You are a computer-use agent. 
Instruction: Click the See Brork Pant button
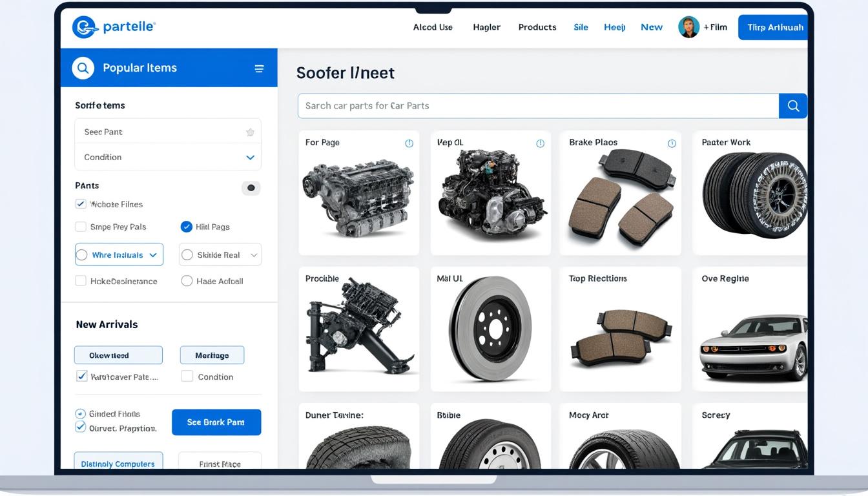click(216, 422)
